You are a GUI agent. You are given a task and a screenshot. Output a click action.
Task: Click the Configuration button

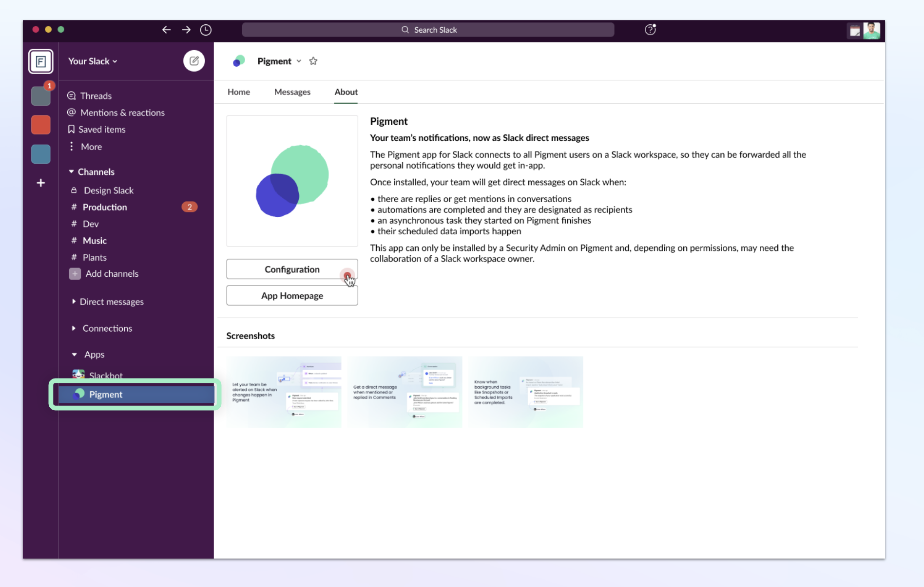292,269
